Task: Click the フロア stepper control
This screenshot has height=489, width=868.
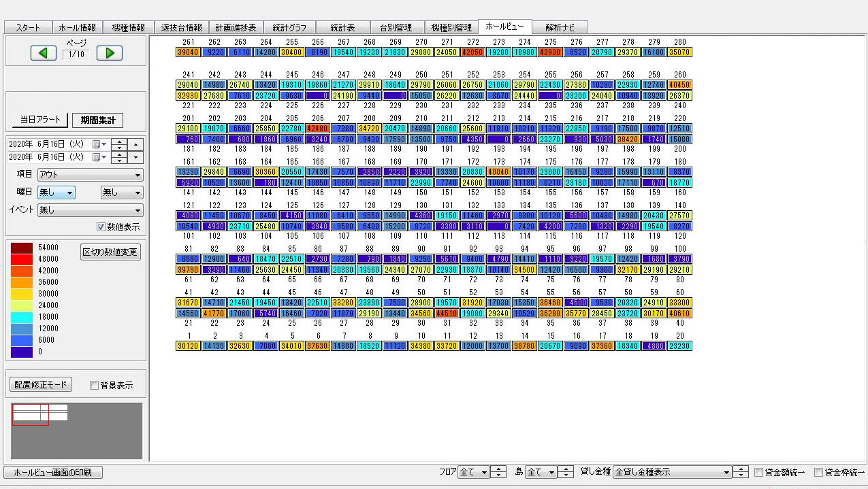Action: point(500,472)
